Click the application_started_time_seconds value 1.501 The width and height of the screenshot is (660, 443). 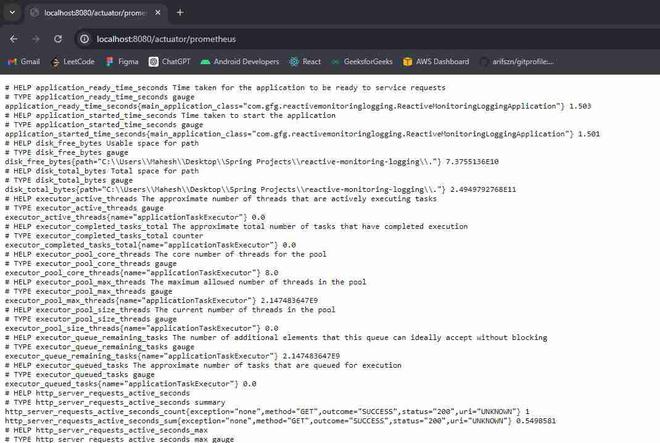[589, 134]
